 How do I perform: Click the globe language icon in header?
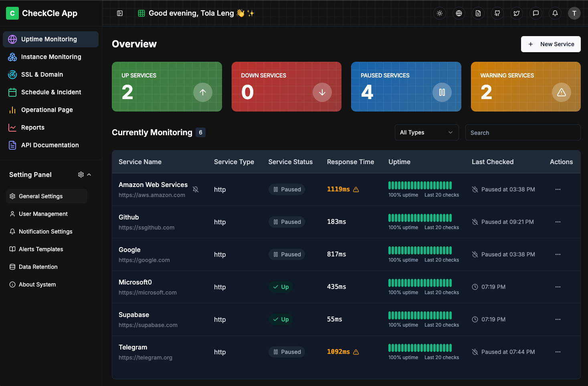459,13
